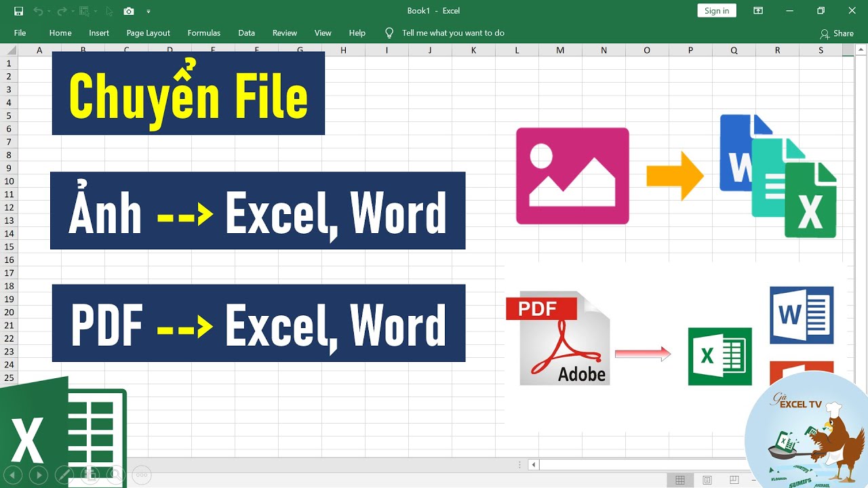Select row 7 header
Viewport: 868px width, 488px height.
click(x=9, y=142)
